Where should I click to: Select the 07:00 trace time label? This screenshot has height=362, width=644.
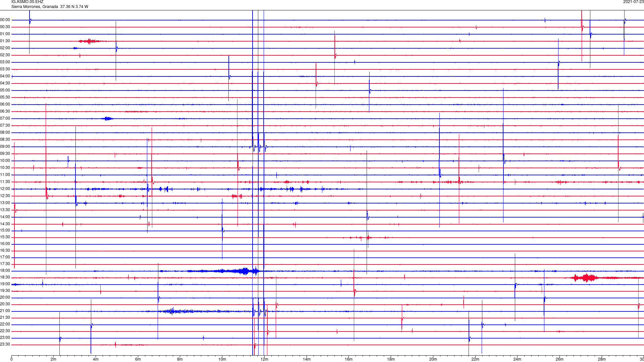click(x=5, y=119)
